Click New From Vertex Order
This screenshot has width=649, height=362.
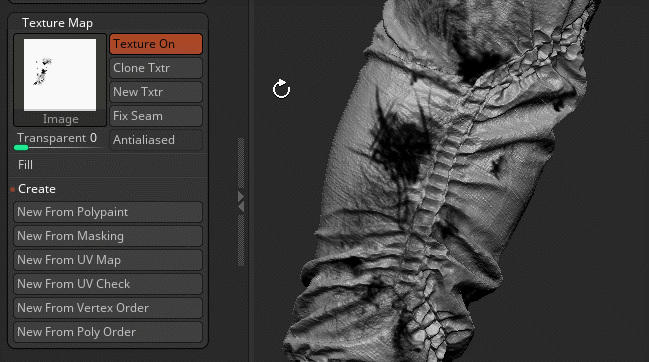pyautogui.click(x=108, y=308)
